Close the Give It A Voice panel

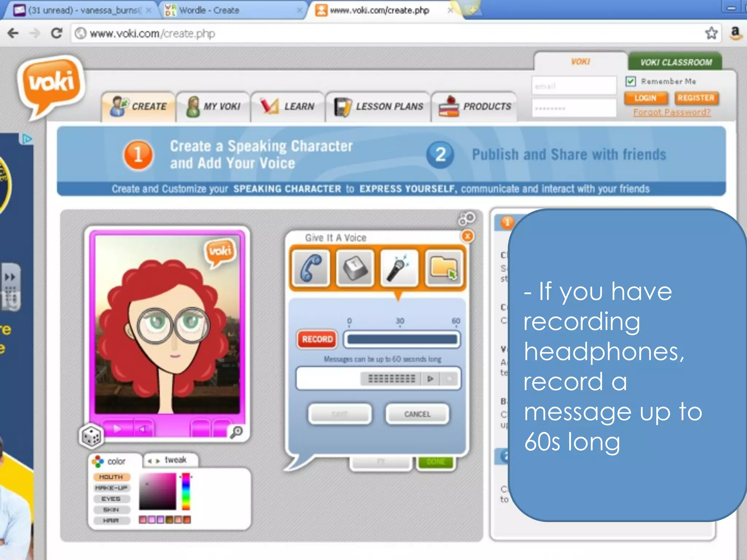tap(467, 236)
